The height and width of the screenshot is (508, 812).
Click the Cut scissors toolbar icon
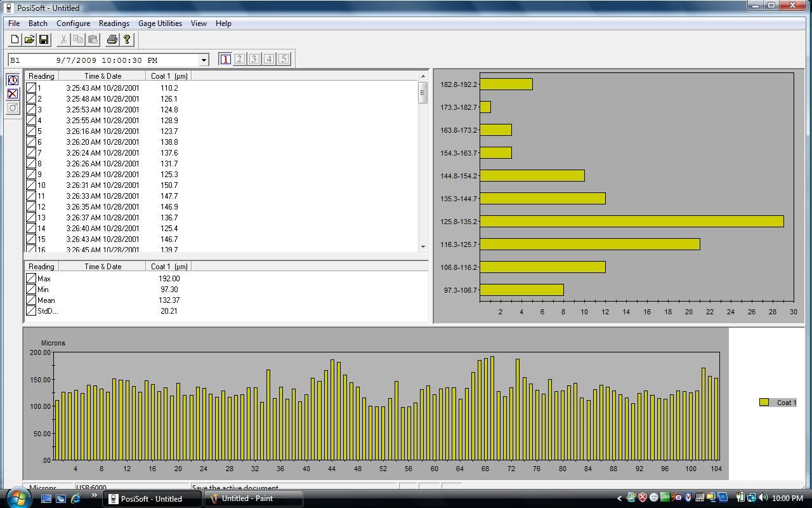tap(63, 39)
